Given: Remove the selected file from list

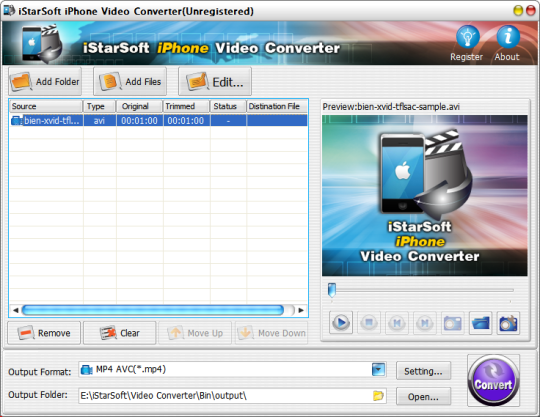Looking at the screenshot, I should [44, 333].
